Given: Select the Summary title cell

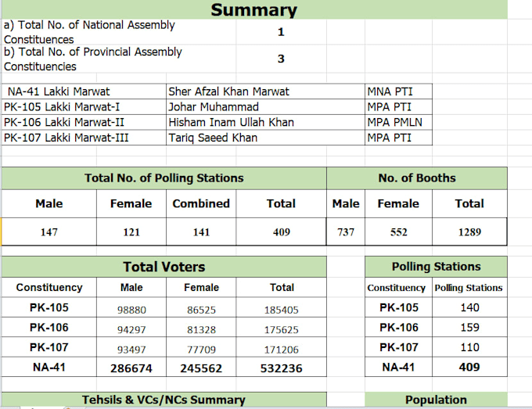Looking at the screenshot, I should click(x=254, y=9).
